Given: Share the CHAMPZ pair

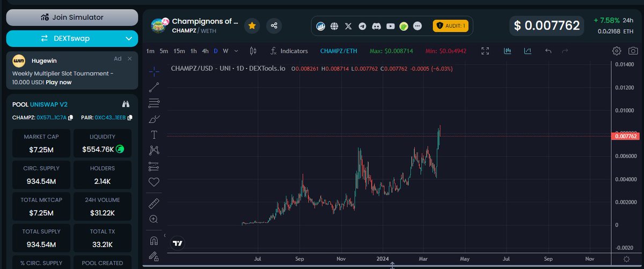Looking at the screenshot, I should 274,25.
